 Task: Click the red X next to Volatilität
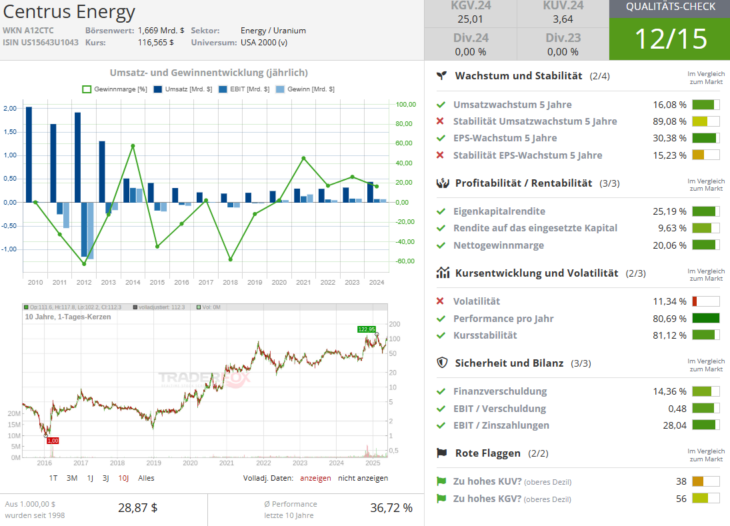(441, 301)
